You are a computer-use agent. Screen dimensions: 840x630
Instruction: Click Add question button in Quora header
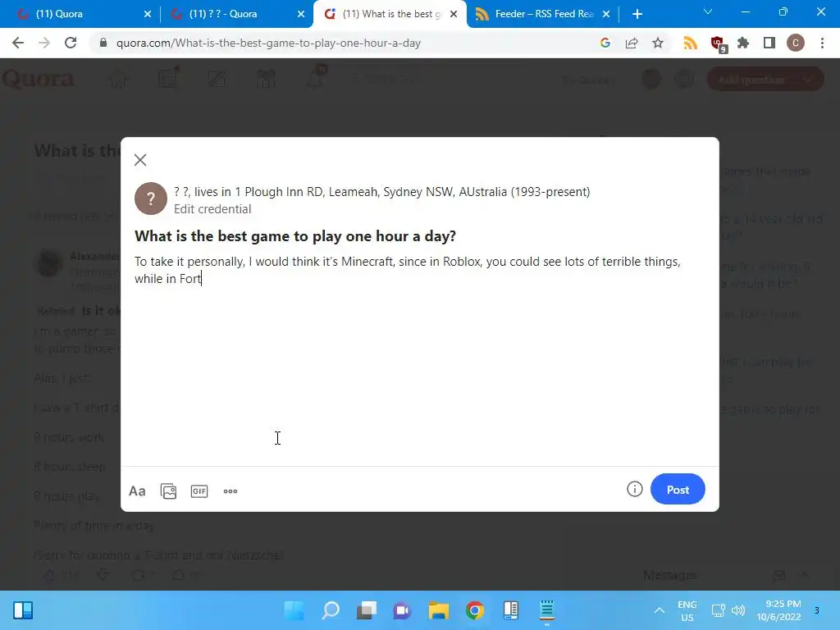tap(751, 80)
